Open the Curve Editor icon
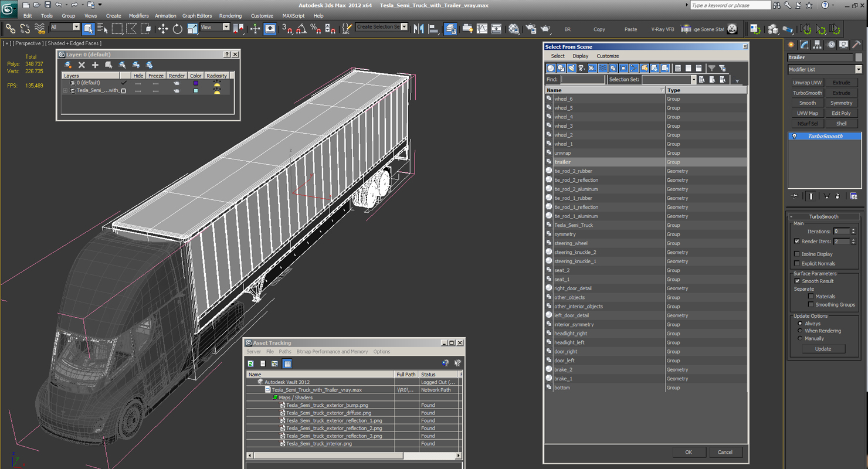This screenshot has width=868, height=469. [482, 29]
